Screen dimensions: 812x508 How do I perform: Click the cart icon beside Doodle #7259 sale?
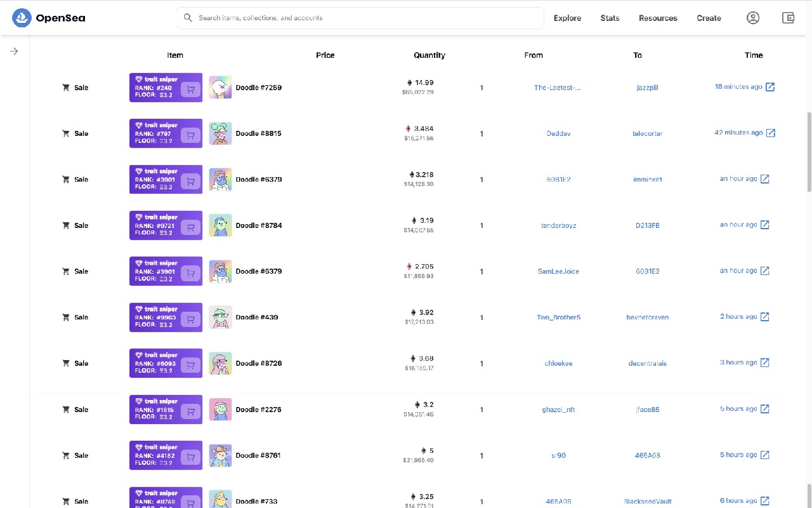click(65, 87)
